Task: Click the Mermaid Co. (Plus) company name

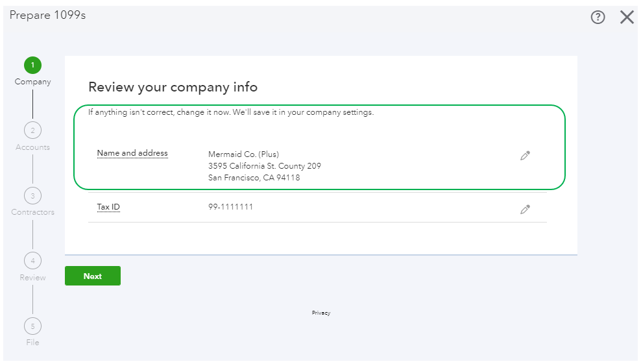Action: [x=243, y=154]
